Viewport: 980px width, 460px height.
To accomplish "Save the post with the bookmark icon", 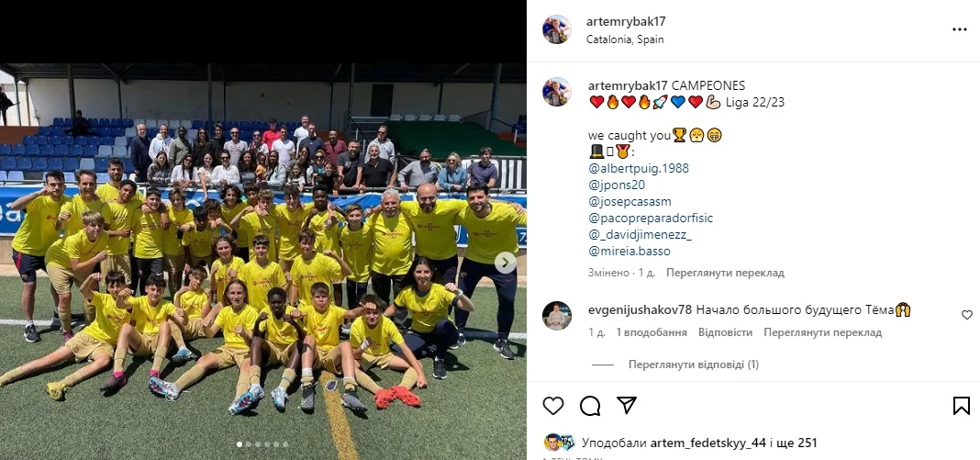I will 962,406.
